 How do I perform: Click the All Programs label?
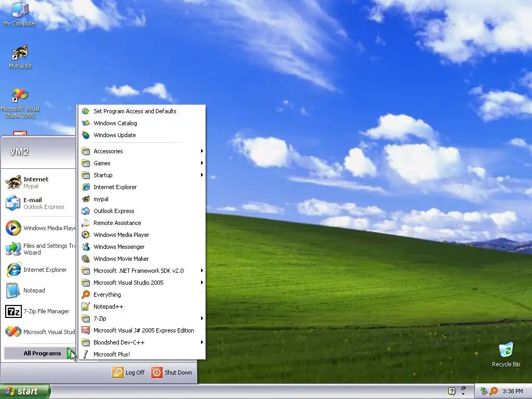click(42, 353)
